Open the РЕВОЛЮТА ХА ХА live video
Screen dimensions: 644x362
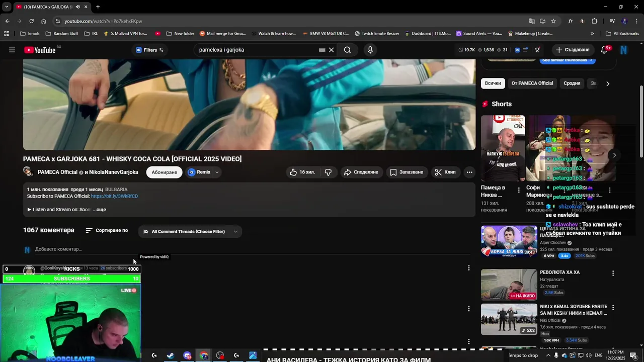(x=509, y=285)
